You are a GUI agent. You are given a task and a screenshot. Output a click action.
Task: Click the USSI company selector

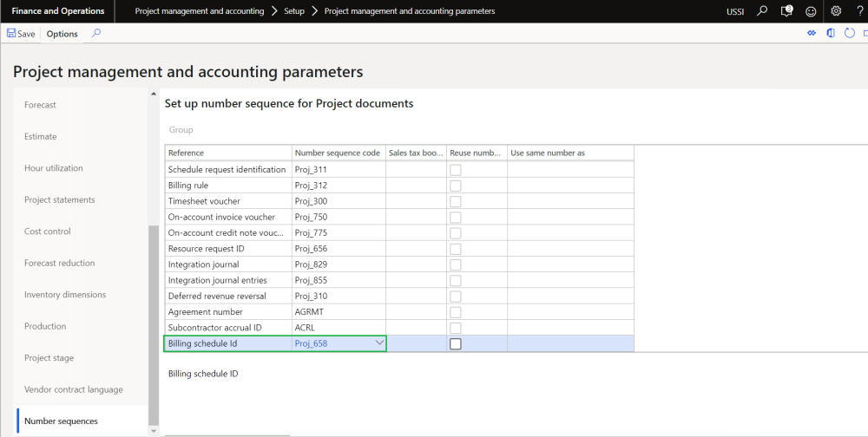point(734,11)
